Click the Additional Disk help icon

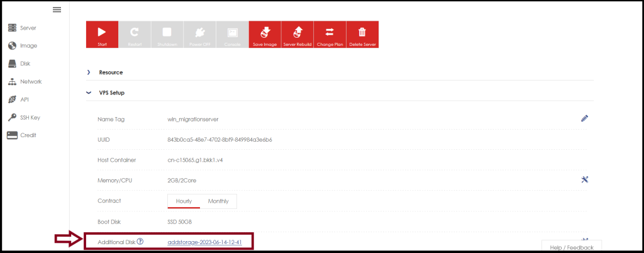pyautogui.click(x=140, y=242)
